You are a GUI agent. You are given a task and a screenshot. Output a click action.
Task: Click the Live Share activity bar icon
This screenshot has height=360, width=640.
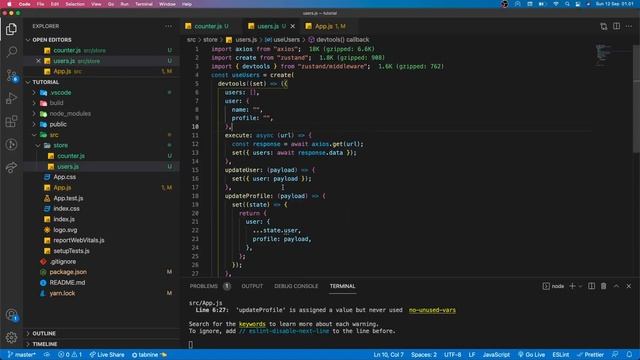[11, 167]
